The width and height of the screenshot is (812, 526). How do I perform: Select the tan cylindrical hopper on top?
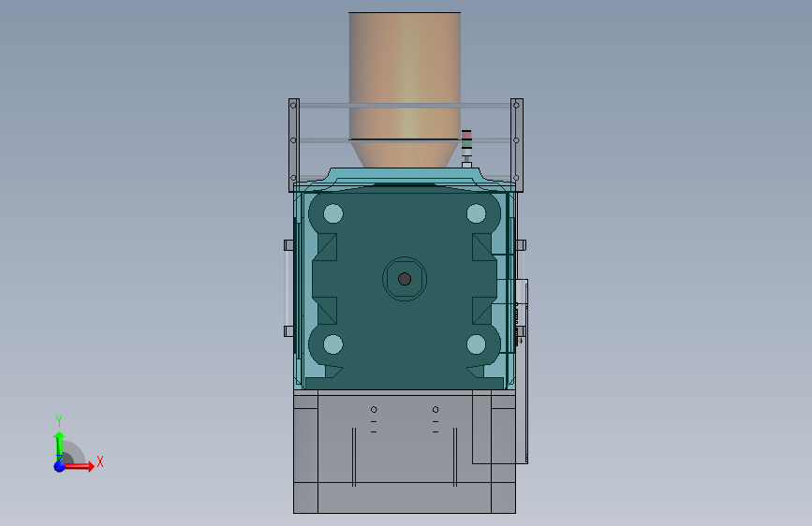click(405, 89)
